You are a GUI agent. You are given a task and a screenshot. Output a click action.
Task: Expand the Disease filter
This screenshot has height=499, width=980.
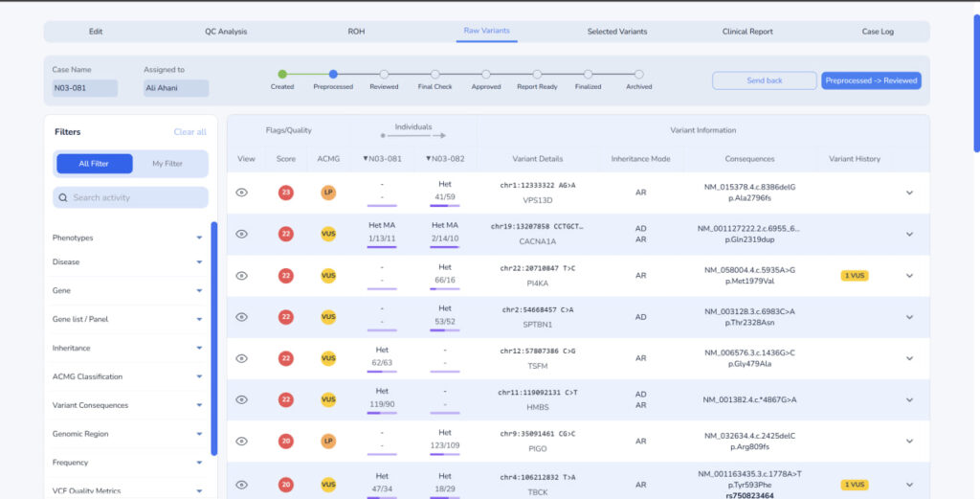click(199, 262)
